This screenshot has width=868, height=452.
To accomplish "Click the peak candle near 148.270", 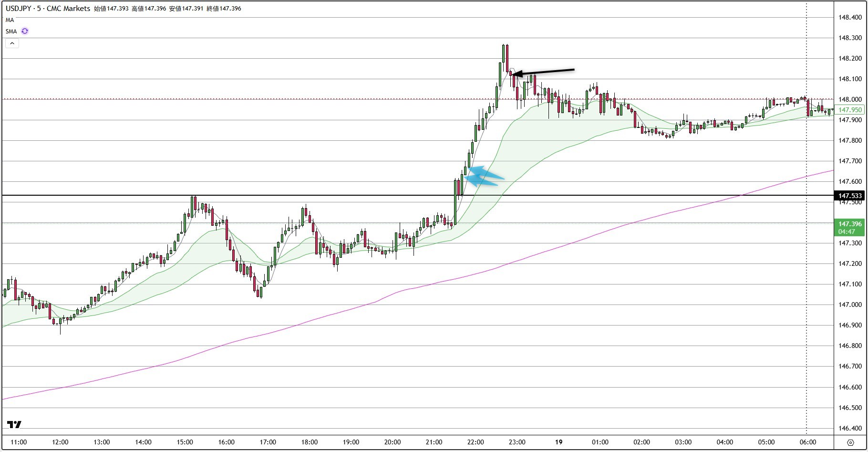I will [504, 53].
